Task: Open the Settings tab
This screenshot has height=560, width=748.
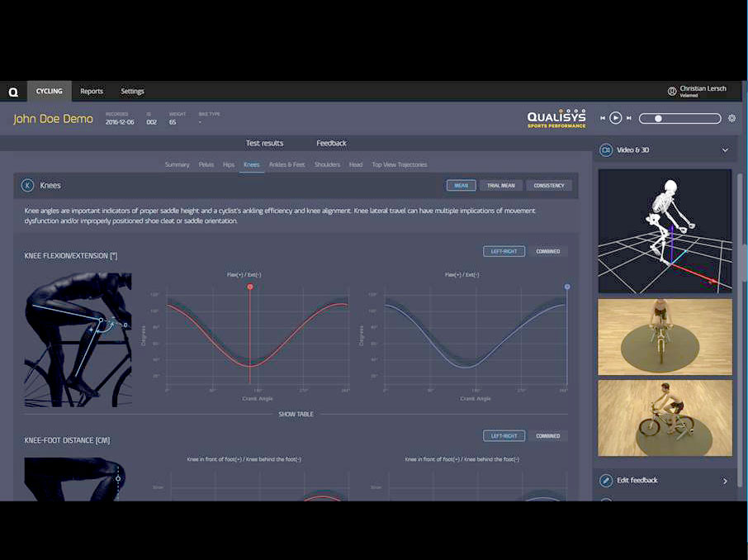Action: [x=132, y=91]
